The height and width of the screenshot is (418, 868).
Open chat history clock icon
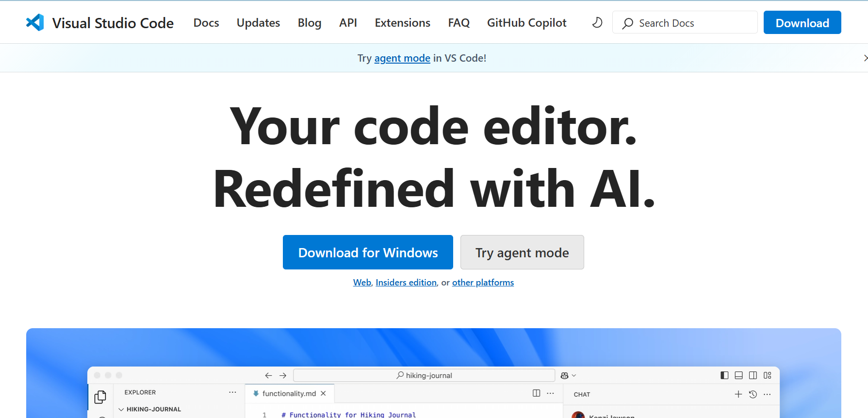click(753, 394)
